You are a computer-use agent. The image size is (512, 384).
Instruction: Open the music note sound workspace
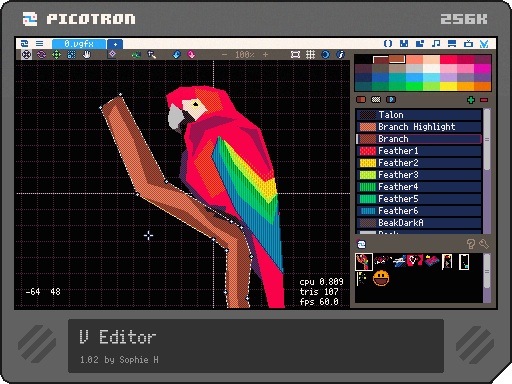click(x=436, y=44)
